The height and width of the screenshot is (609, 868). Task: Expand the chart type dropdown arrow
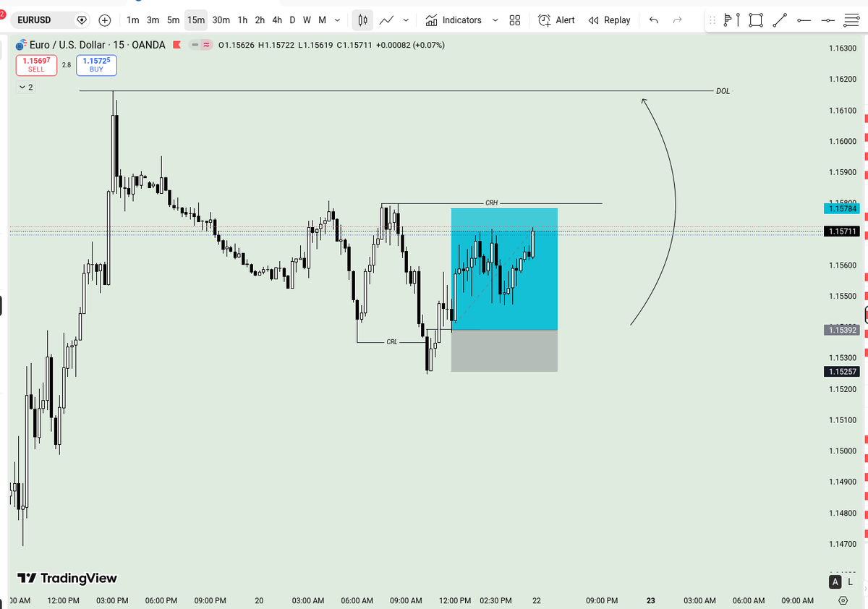point(406,20)
